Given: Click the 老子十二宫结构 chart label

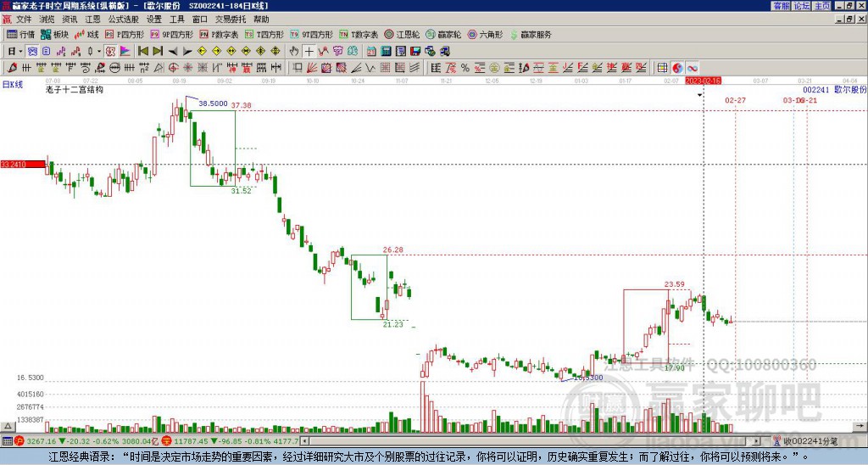Looking at the screenshot, I should [75, 89].
